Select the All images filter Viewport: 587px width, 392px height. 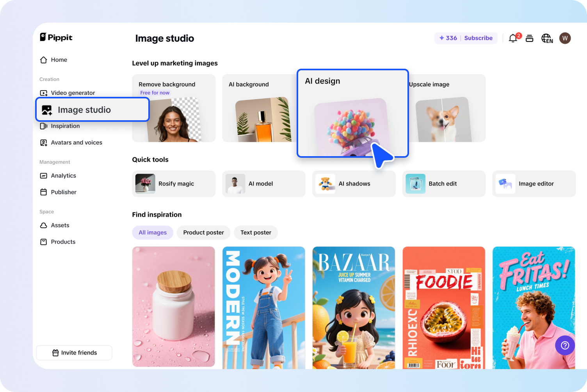tap(152, 232)
